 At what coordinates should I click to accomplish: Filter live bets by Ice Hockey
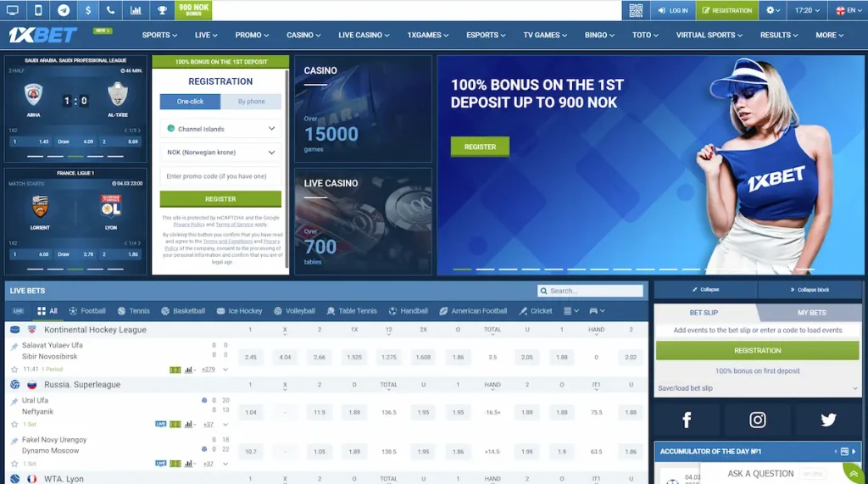[239, 311]
